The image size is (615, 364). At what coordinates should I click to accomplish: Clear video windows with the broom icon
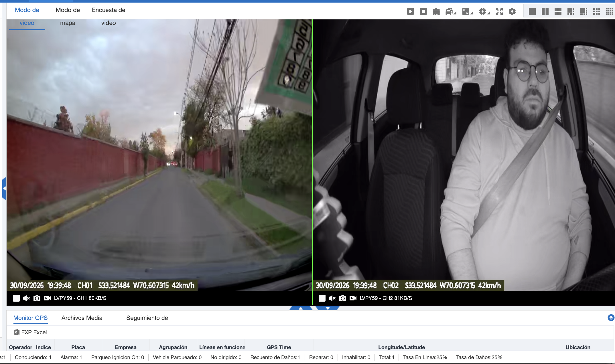(436, 11)
